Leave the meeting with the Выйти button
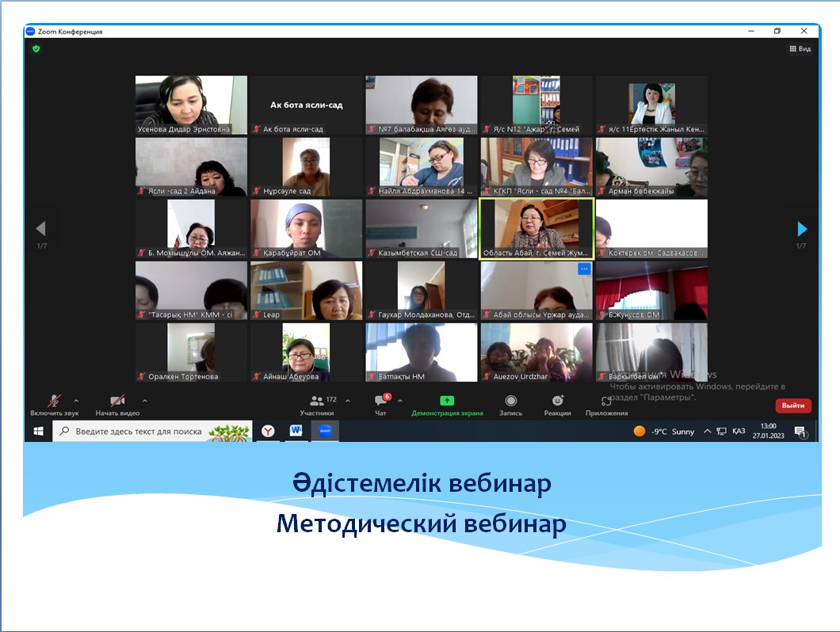The width and height of the screenshot is (840, 632). coord(793,405)
